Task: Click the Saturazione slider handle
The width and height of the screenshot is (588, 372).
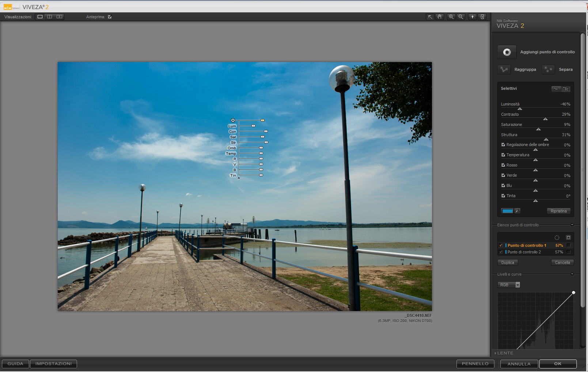Action: coord(538,129)
